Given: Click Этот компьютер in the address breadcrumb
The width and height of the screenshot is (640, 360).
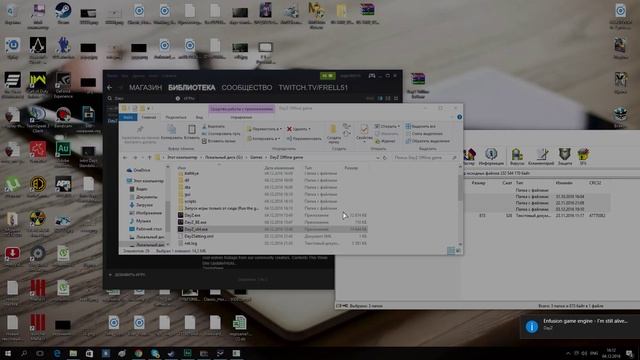Looking at the screenshot, I should click(x=182, y=158).
